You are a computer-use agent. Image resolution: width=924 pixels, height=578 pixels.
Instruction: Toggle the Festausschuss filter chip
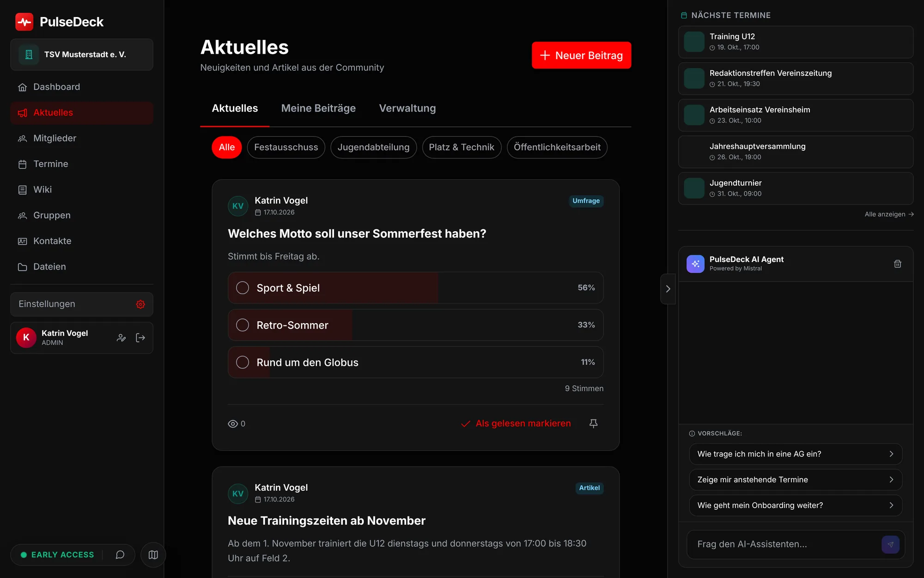point(286,148)
